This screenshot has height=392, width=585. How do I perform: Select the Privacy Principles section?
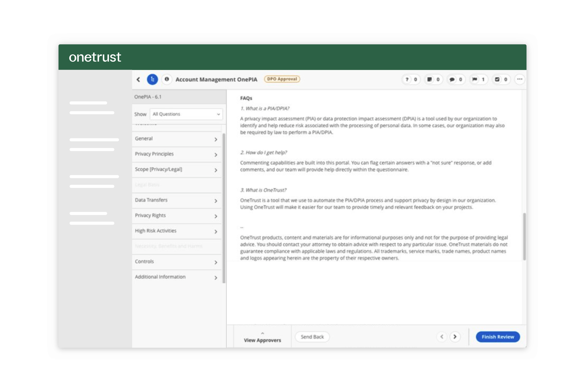[x=177, y=155]
